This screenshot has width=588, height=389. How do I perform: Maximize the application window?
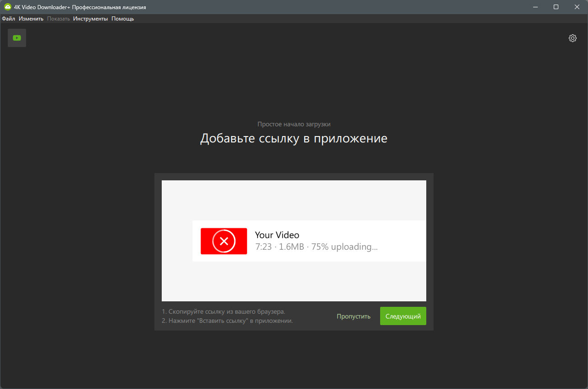tap(556, 7)
